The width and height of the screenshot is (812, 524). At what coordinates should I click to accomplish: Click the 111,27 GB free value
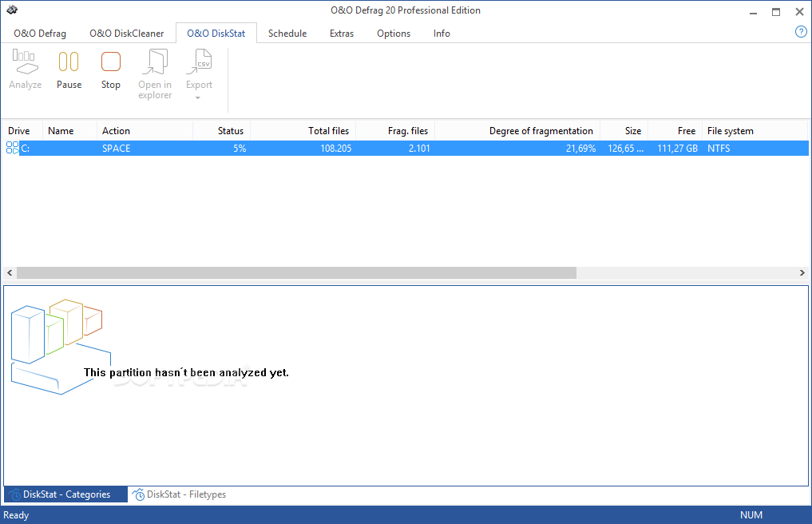(677, 149)
